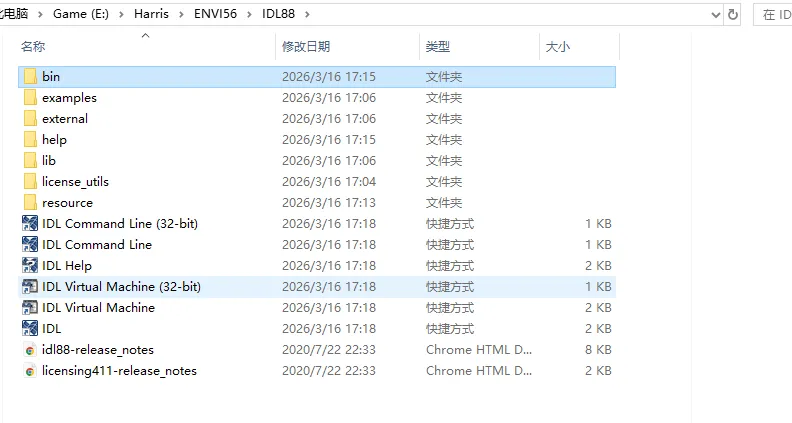Image resolution: width=792 pixels, height=423 pixels.
Task: Click the IDL Virtual Machine shortcut icon
Action: pos(30,307)
